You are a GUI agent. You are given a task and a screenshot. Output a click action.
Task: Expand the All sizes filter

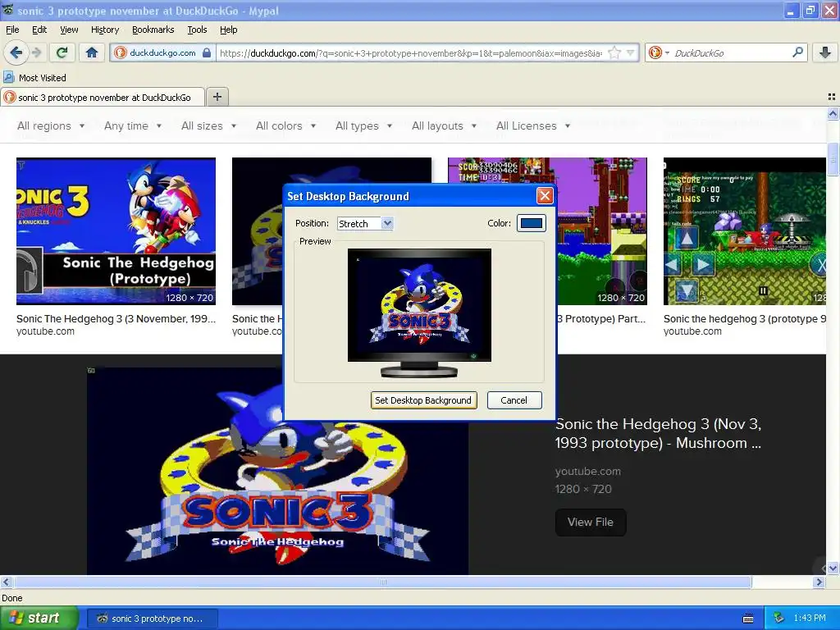pyautogui.click(x=208, y=126)
